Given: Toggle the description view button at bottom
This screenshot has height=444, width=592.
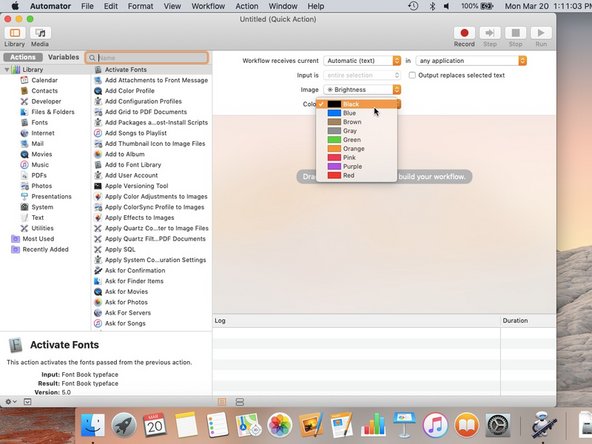Looking at the screenshot, I should (28, 402).
